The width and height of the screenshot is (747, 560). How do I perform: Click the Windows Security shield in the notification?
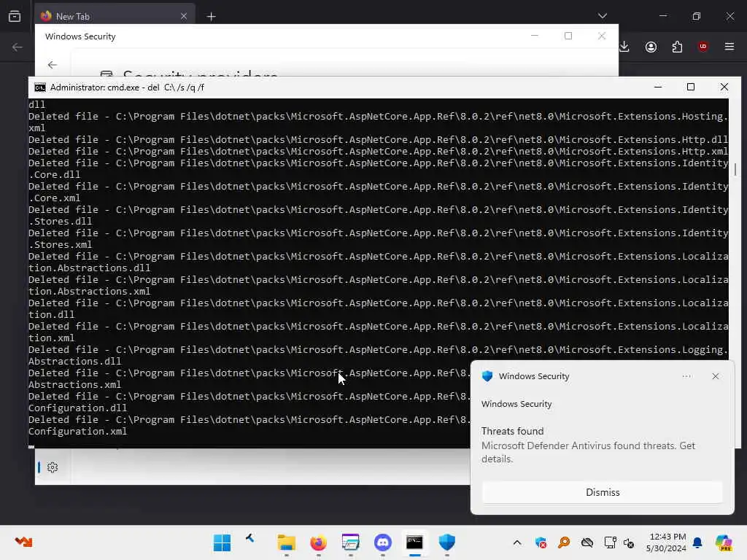coord(487,376)
